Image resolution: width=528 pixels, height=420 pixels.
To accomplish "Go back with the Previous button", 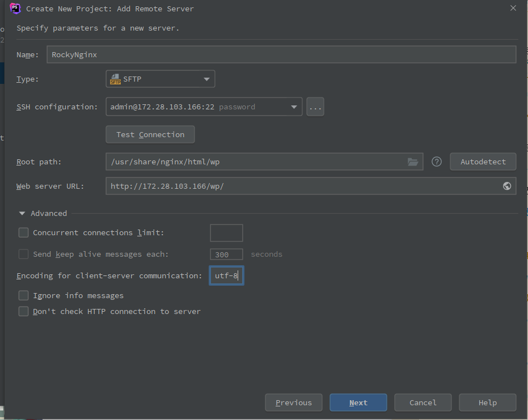I will click(x=293, y=402).
